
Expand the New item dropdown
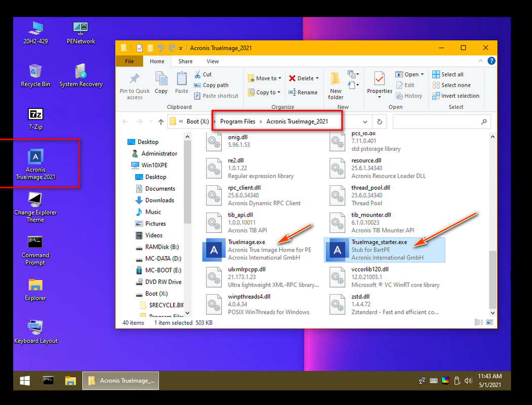tap(353, 74)
